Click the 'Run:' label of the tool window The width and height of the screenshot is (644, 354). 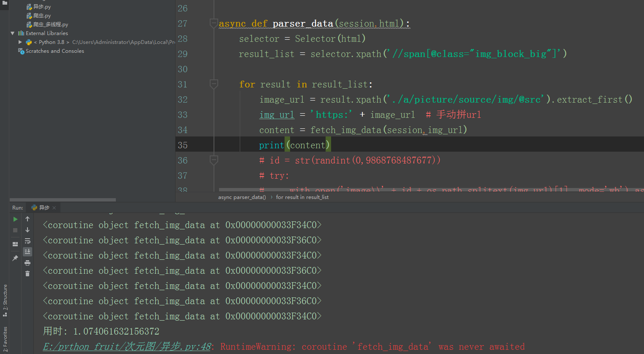18,208
